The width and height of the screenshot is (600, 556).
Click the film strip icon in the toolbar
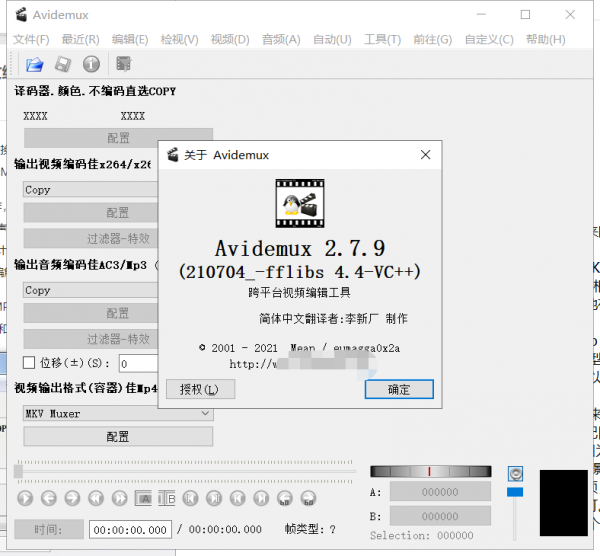[124, 64]
